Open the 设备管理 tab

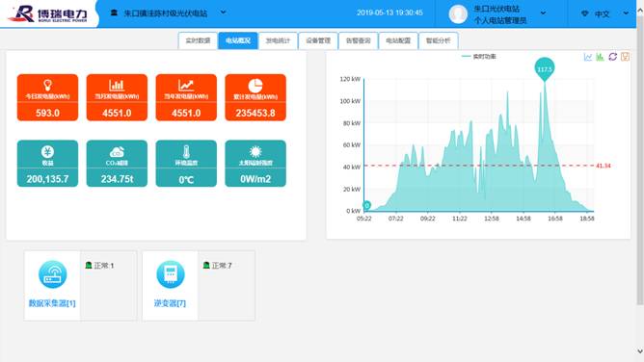click(318, 40)
